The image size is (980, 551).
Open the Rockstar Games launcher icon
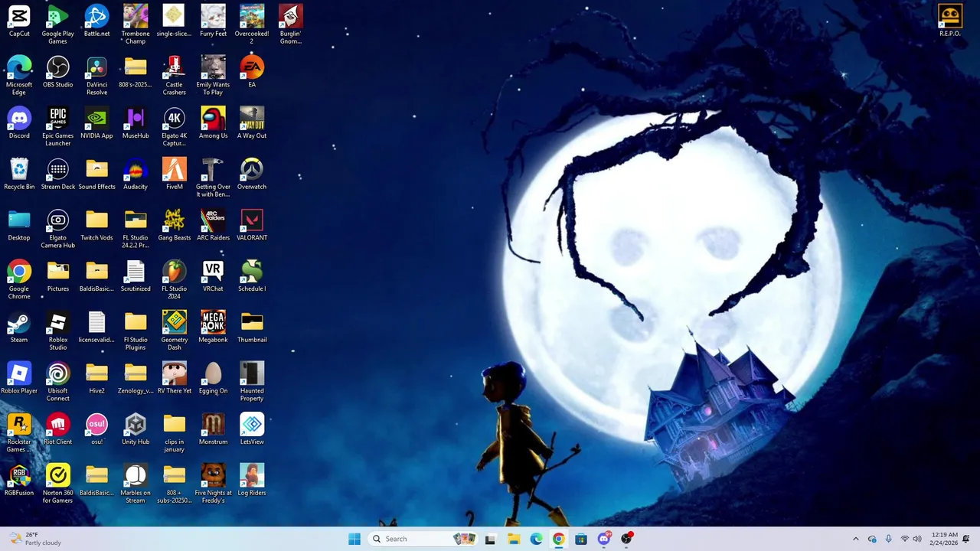(19, 434)
